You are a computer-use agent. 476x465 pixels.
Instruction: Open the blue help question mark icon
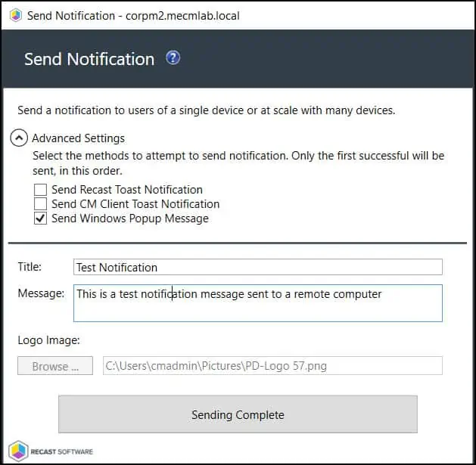coord(173,57)
